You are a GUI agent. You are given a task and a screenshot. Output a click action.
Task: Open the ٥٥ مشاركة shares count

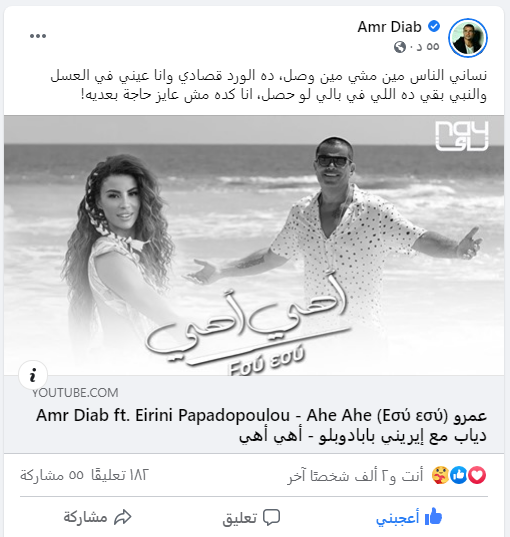(x=52, y=475)
